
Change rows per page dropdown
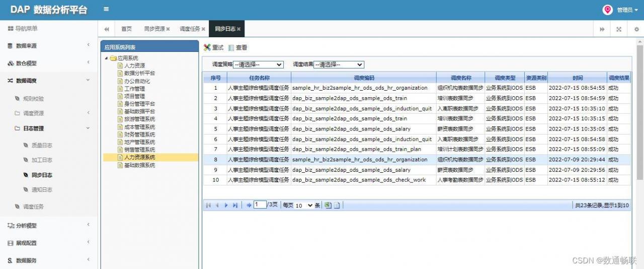tap(304, 206)
